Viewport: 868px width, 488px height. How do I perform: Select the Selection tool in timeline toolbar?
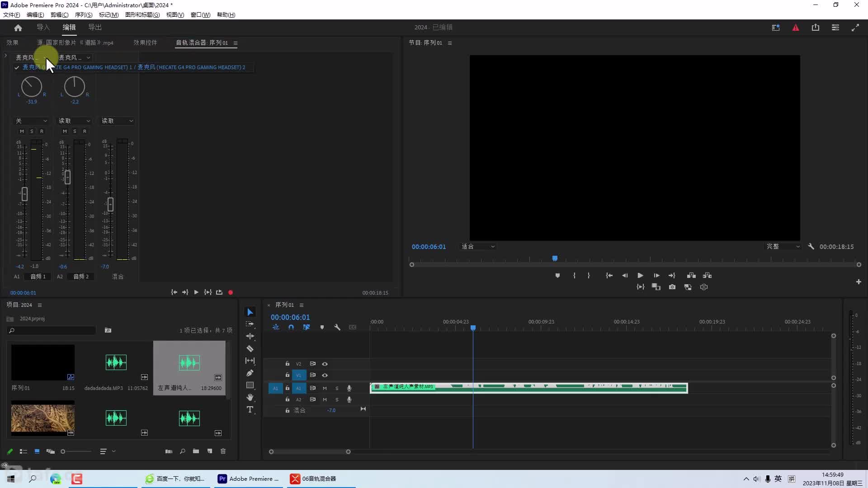click(250, 312)
